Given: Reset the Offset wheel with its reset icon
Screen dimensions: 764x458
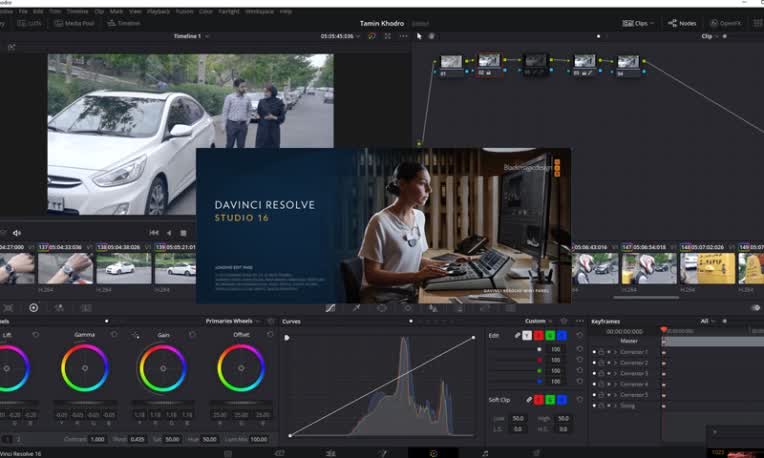Looking at the screenshot, I should pos(270,334).
